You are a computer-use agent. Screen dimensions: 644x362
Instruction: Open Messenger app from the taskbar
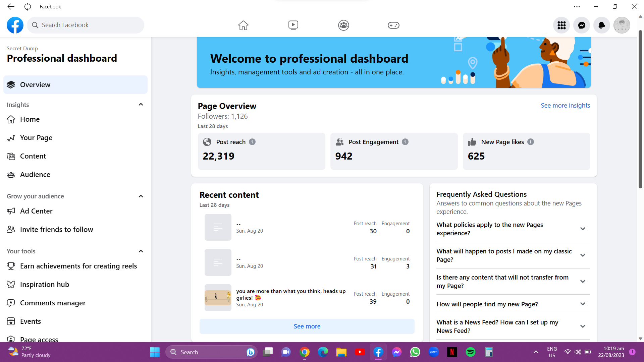coord(397,352)
